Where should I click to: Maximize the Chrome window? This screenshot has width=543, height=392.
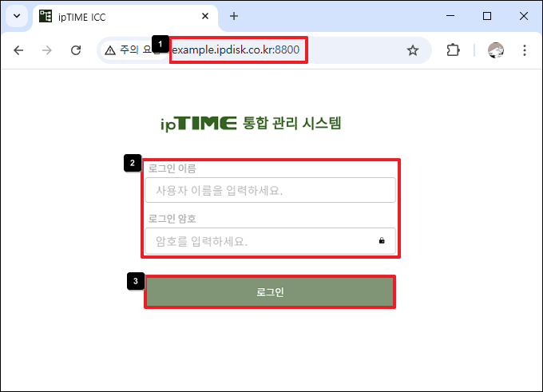(487, 16)
